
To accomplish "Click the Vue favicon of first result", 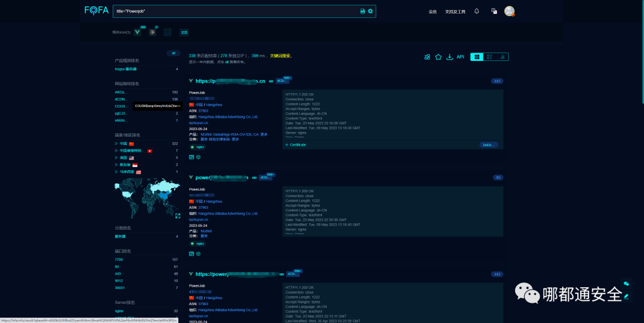I will tap(191, 81).
